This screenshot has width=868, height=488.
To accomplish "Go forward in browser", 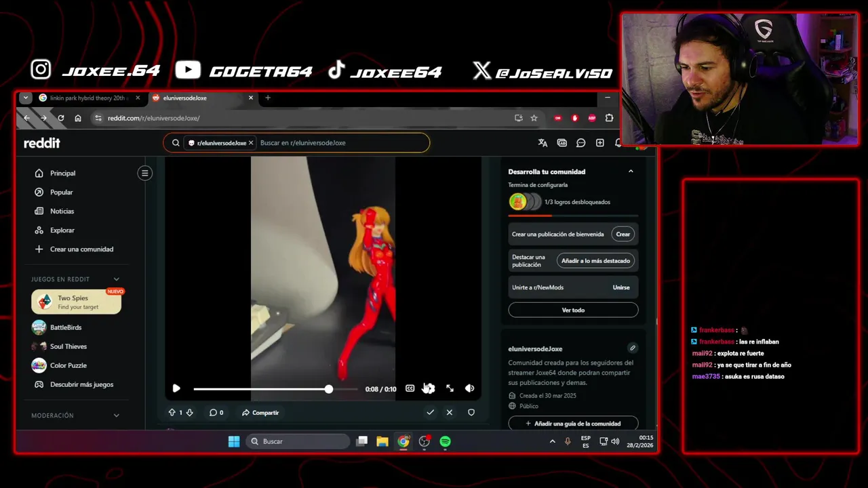I will pos(43,118).
